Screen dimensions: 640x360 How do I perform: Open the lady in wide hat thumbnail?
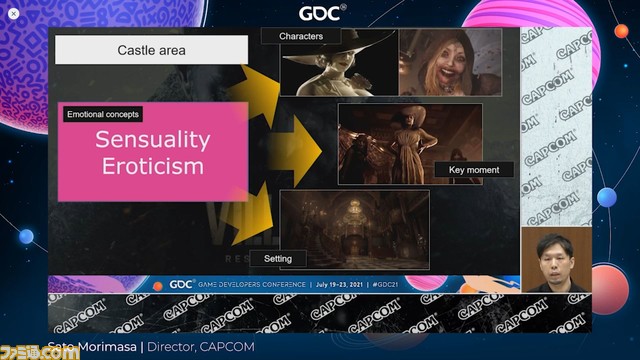pyautogui.click(x=339, y=62)
